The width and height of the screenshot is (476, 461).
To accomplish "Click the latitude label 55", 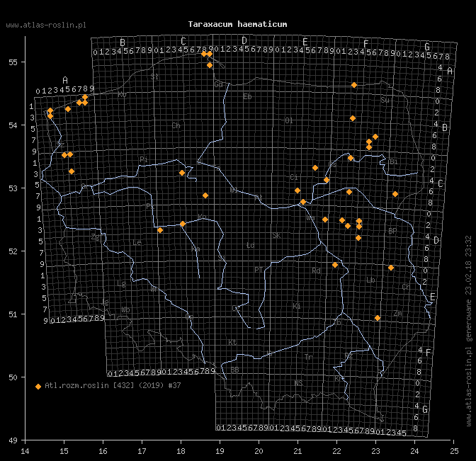I will (13, 62).
